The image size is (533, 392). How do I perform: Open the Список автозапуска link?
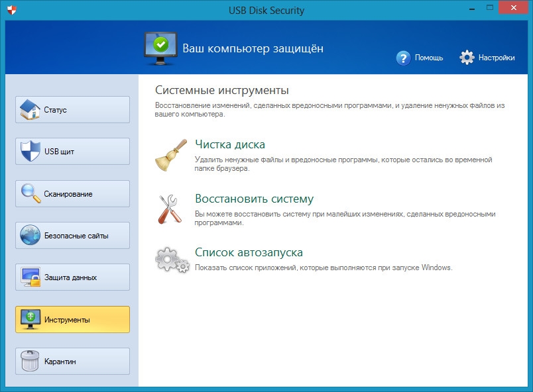click(x=249, y=252)
